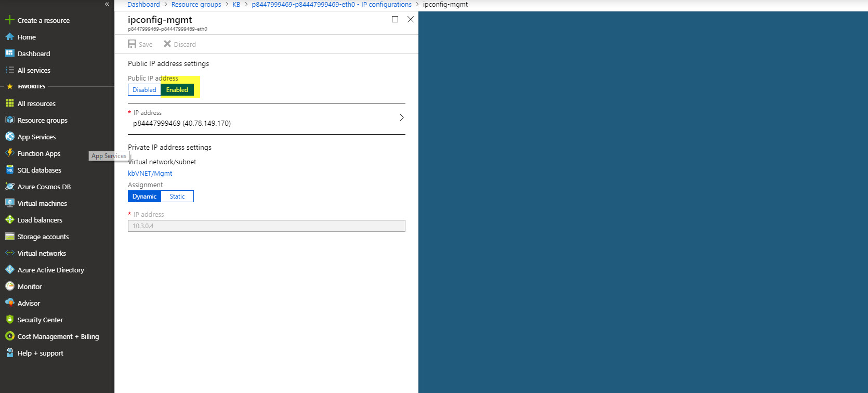868x393 pixels.
Task: Choose Dynamic private IP assignment
Action: [144, 197]
